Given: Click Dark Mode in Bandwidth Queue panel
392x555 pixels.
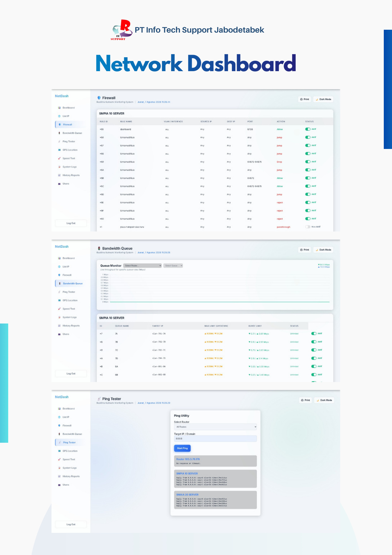Looking at the screenshot, I should coord(323,250).
